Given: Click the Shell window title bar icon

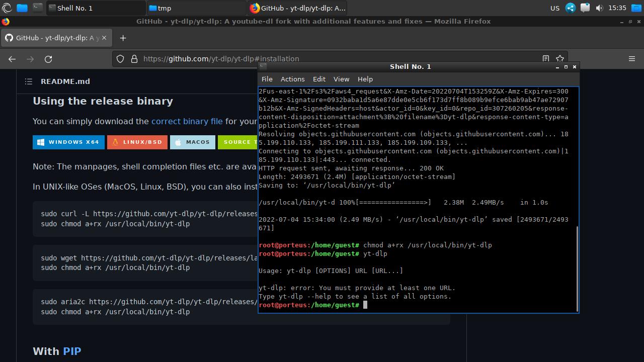Looking at the screenshot, I should point(263,66).
